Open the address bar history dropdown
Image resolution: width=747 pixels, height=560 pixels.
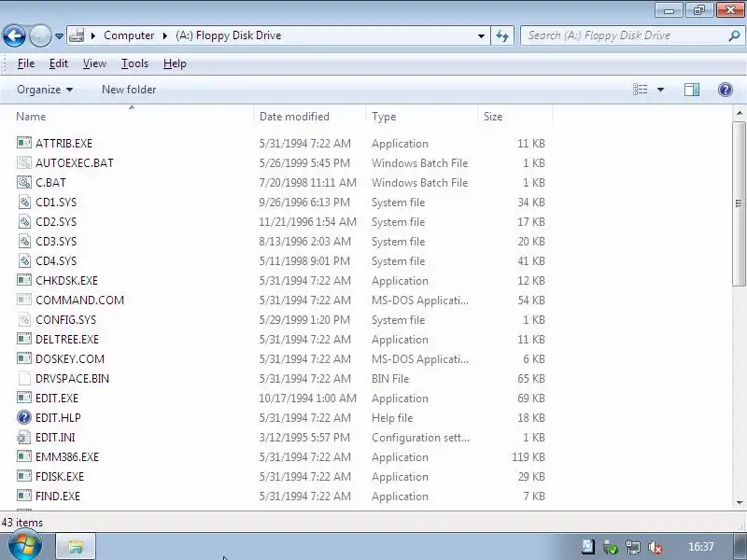(x=481, y=36)
